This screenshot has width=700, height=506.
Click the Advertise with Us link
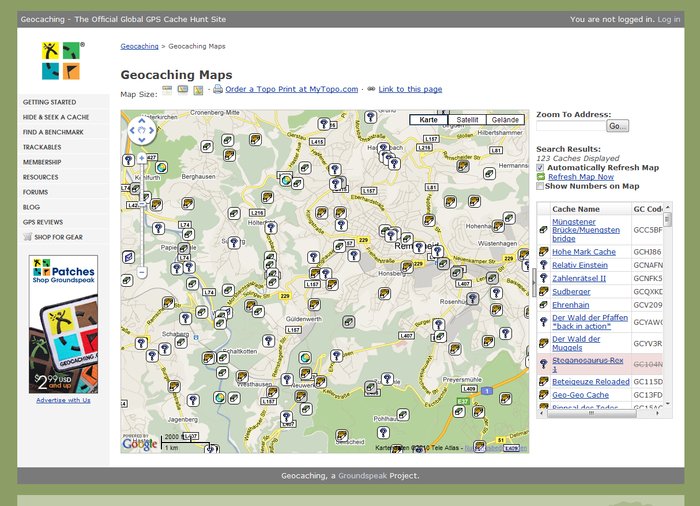(x=63, y=400)
